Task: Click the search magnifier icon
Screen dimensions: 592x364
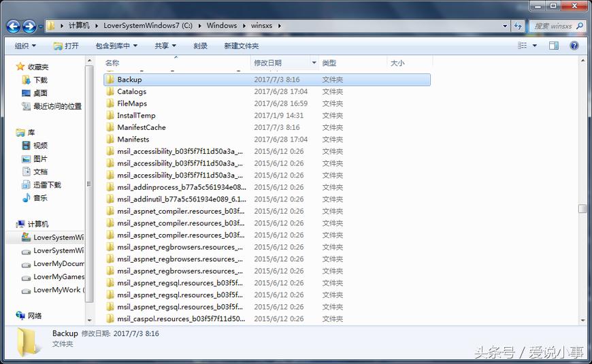Action: [x=580, y=26]
